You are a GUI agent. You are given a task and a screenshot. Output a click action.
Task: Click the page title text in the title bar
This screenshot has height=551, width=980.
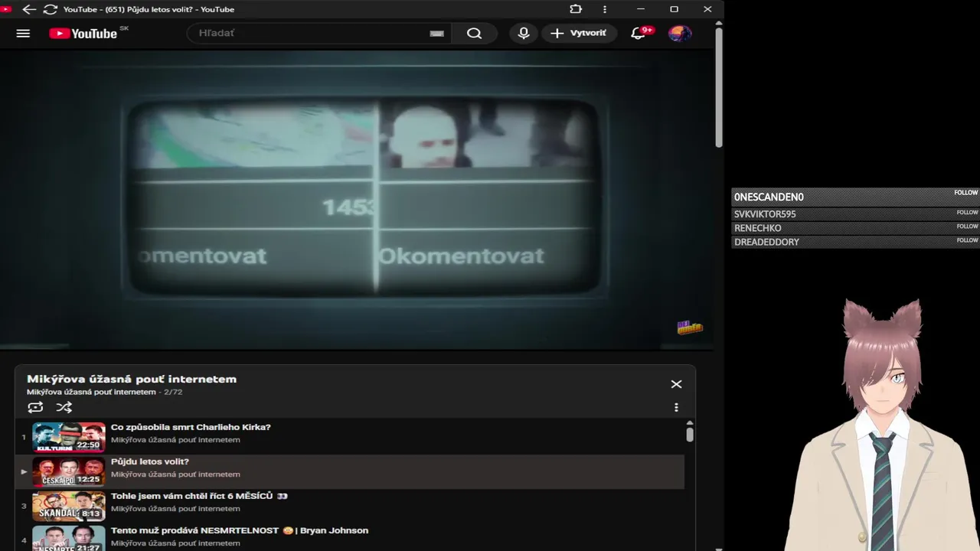(149, 9)
